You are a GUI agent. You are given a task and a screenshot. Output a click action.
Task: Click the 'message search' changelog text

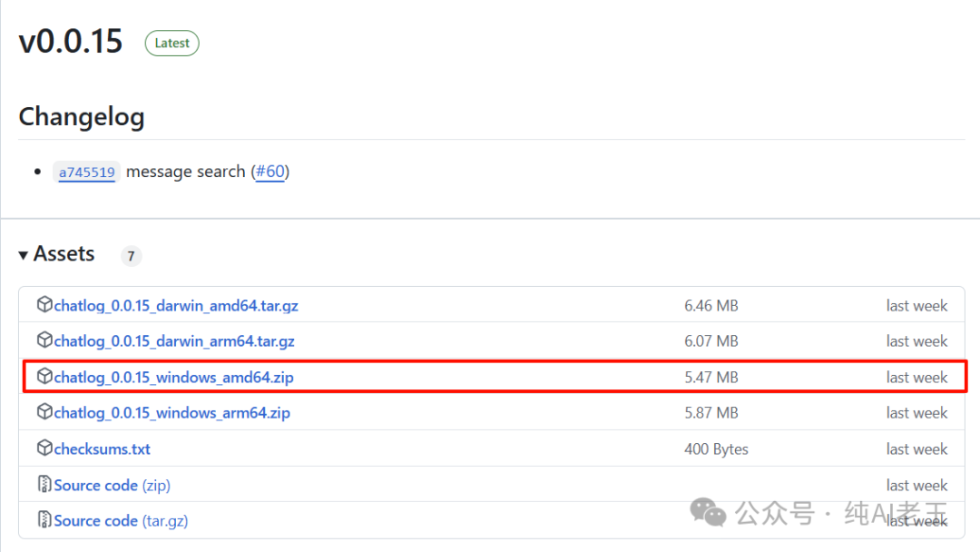click(186, 172)
